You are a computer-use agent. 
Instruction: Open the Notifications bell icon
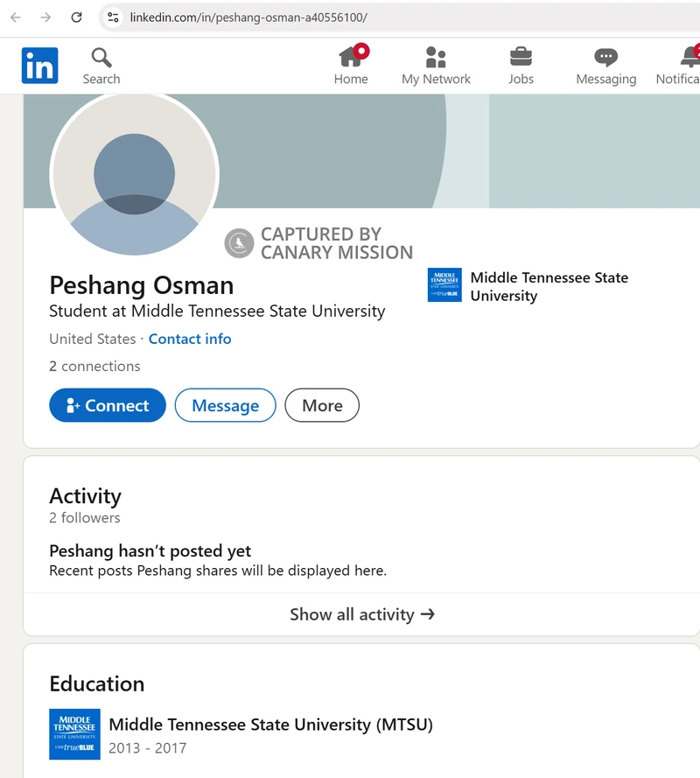coord(690,57)
